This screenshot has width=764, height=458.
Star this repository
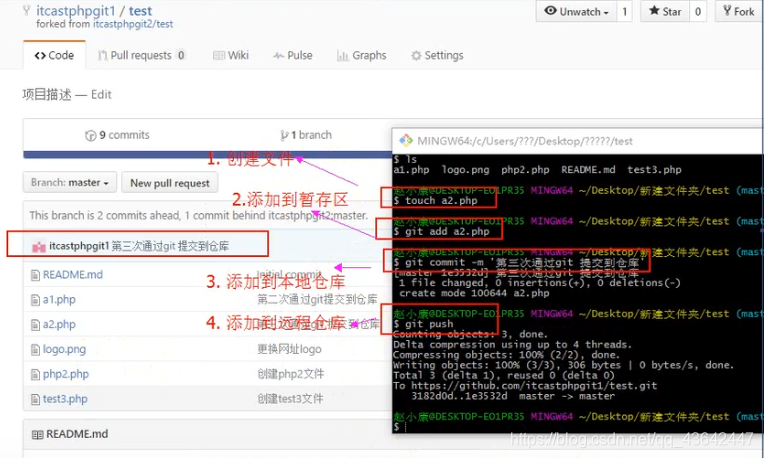(x=665, y=11)
